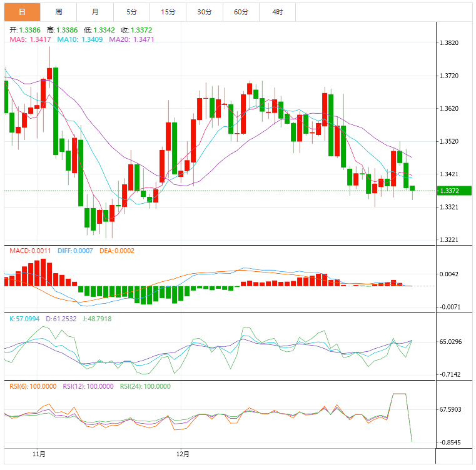Click the 1.3321 price axis label
Image resolution: width=476 pixels, height=470 pixels.
tap(449, 207)
